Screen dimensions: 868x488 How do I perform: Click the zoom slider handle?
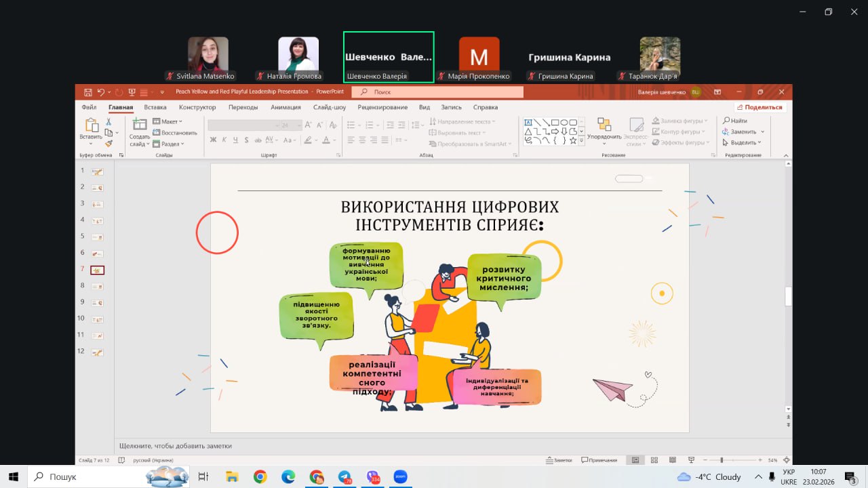722,460
